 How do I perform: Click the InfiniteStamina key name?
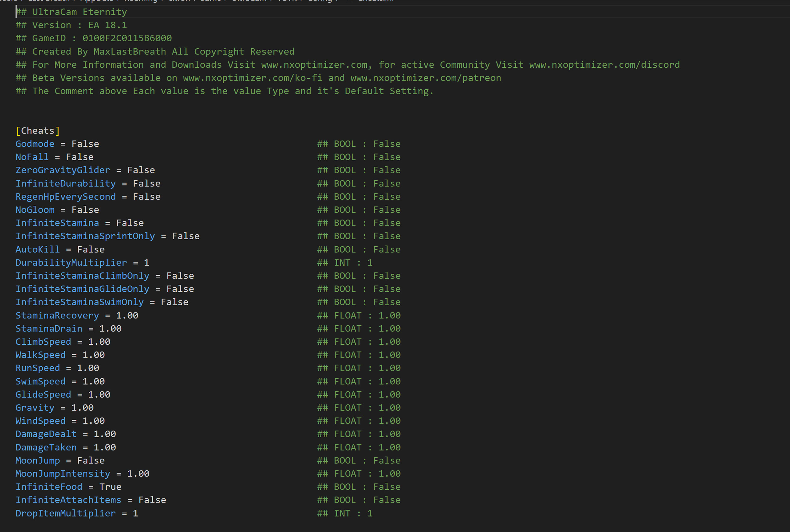point(57,223)
